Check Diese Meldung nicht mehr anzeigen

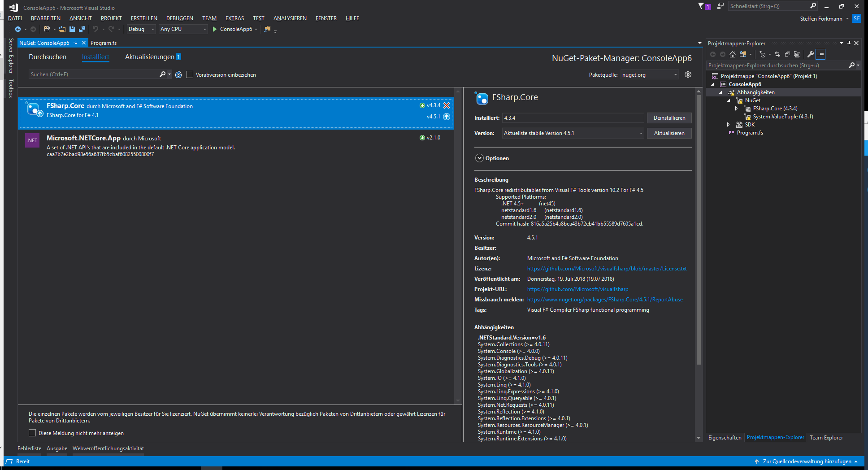pyautogui.click(x=32, y=433)
